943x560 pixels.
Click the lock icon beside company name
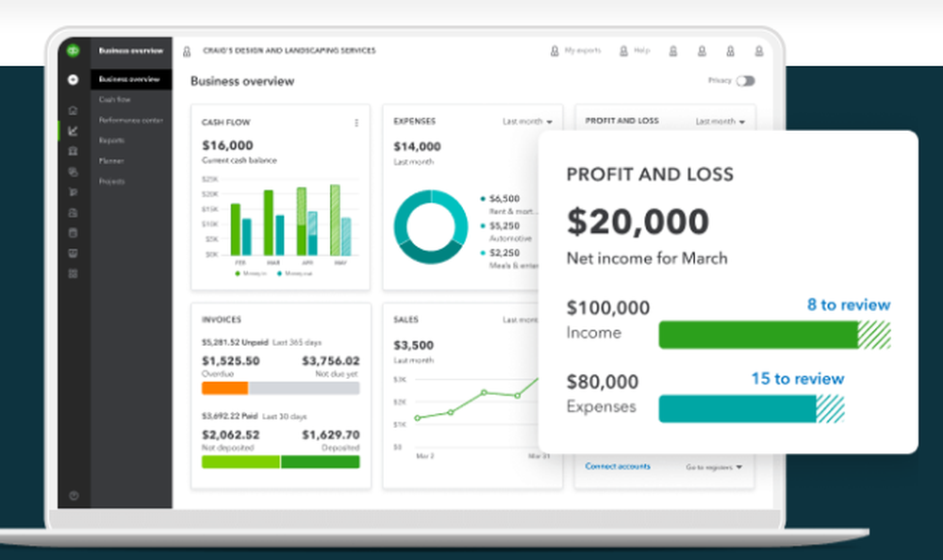coord(187,52)
